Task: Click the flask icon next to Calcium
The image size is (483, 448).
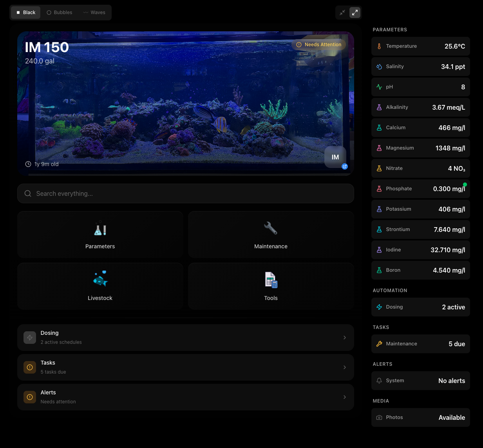Action: 379,128
